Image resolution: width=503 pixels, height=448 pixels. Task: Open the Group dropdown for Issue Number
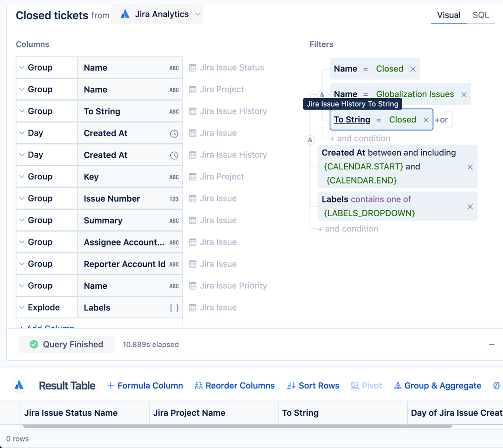click(x=46, y=198)
